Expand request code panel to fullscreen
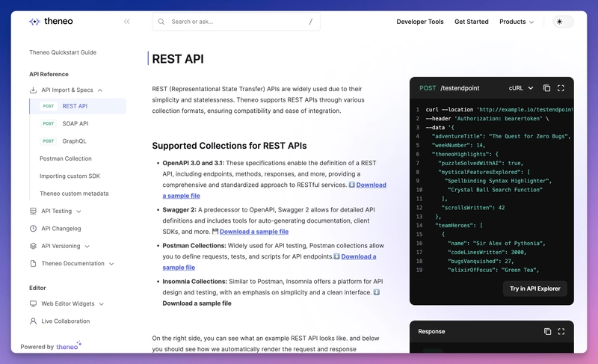This screenshot has width=598, height=364. click(561, 88)
